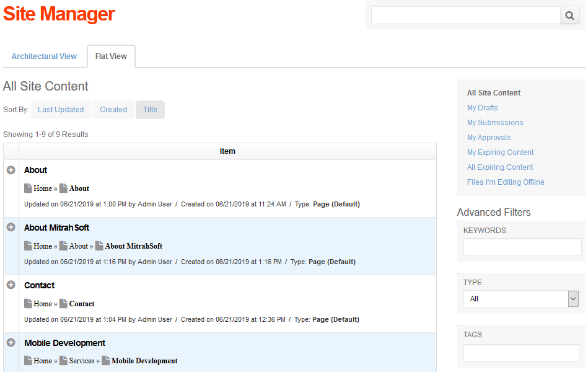Viewport: 588px width, 372px height.
Task: Switch to the Architectural View tab
Action: [x=44, y=56]
